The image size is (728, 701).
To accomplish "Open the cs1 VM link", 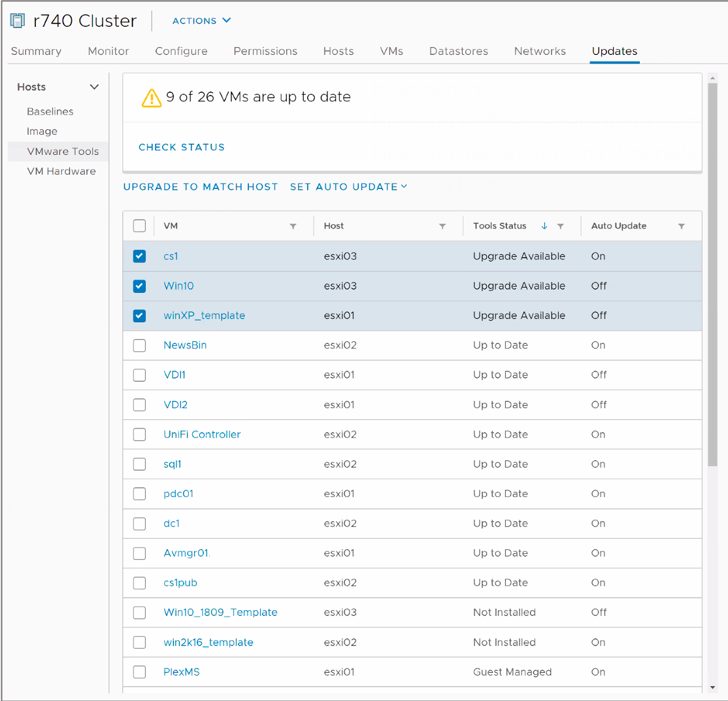I will tap(171, 256).
